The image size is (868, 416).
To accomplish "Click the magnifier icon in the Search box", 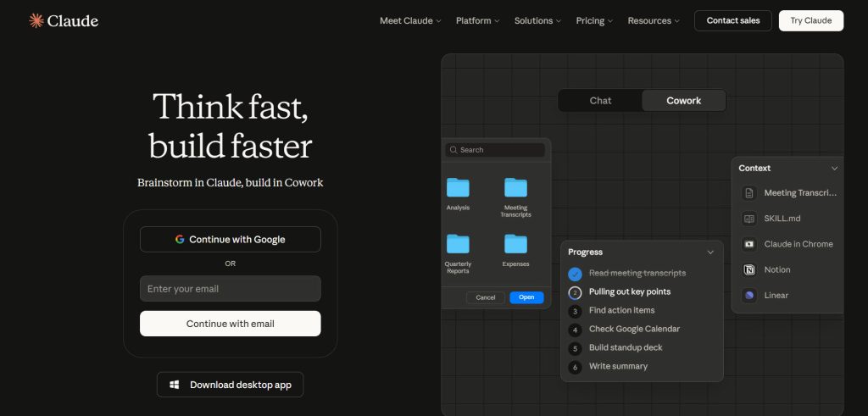I will tap(453, 150).
